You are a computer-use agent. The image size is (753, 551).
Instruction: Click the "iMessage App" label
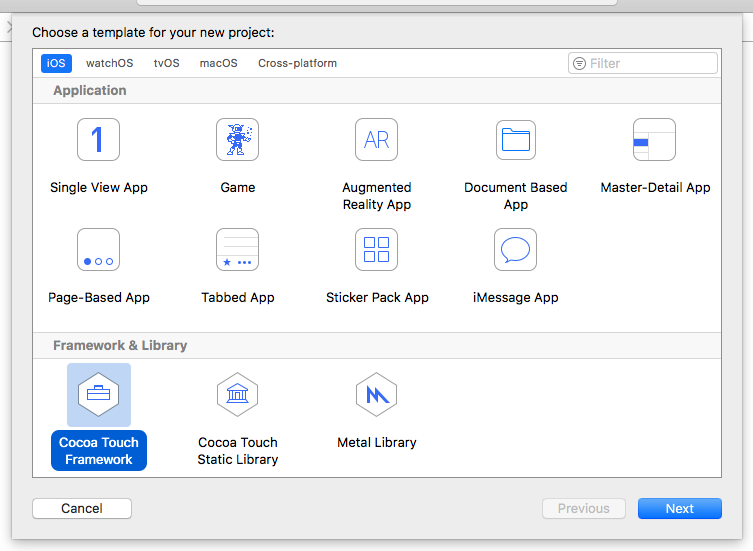[516, 297]
